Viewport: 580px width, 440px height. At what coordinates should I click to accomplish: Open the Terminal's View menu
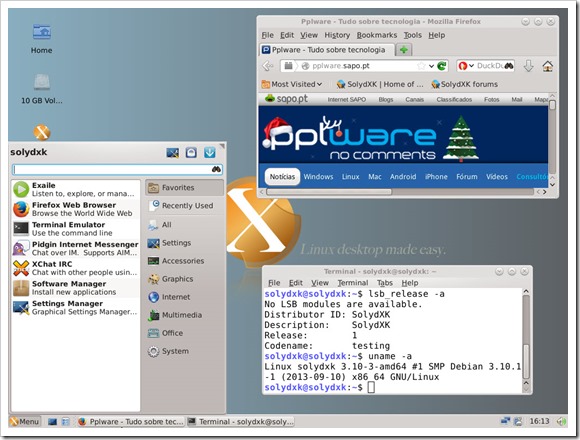point(320,283)
